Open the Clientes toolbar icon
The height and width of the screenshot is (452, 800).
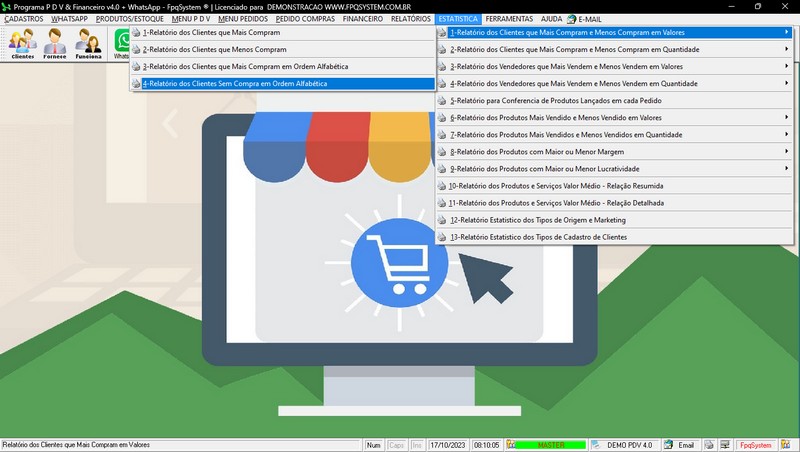(22, 43)
